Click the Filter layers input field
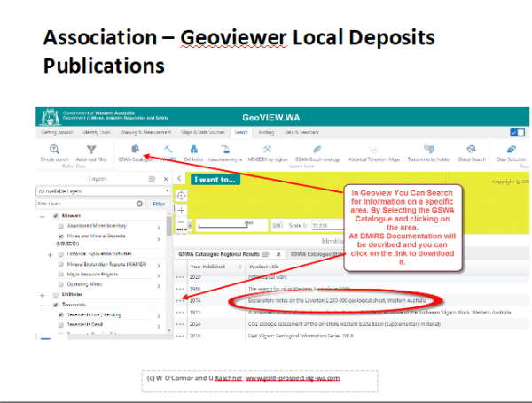The image size is (532, 403). [86, 204]
